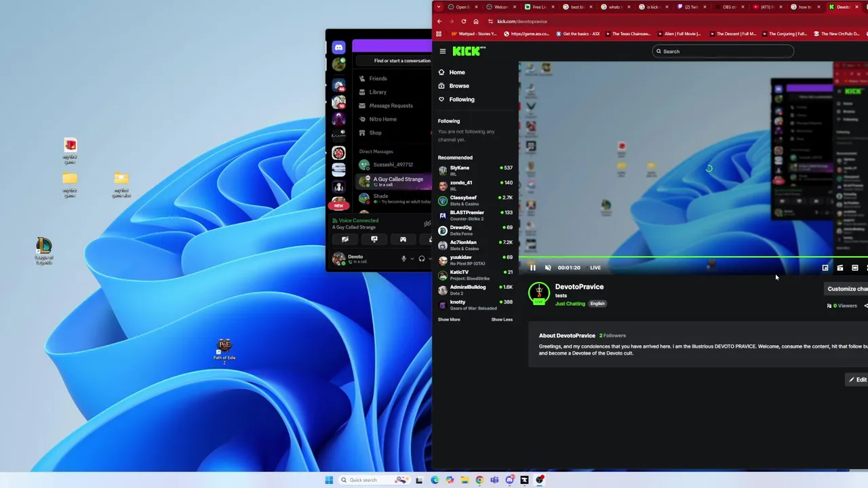Open File Explorer from taskbar

tap(465, 480)
